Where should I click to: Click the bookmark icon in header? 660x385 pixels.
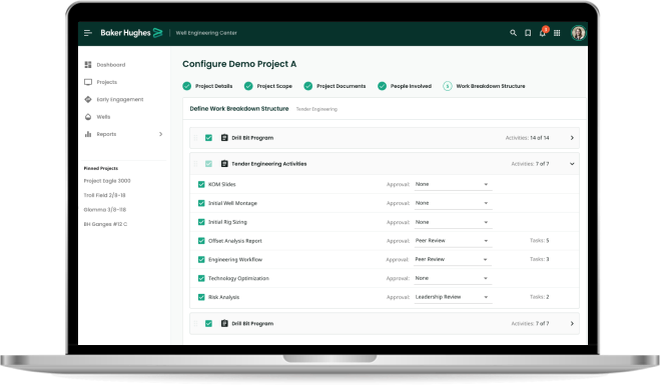(528, 33)
